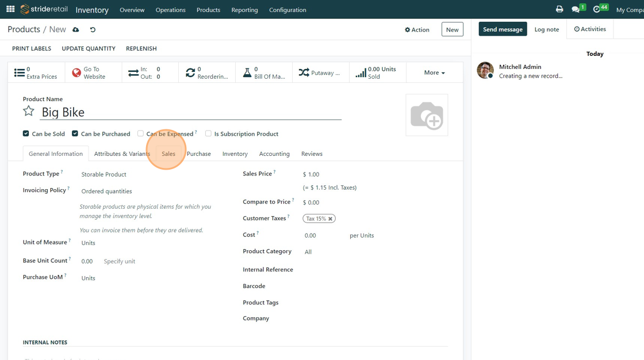644x360 pixels.
Task: Click the Internal Reference field
Action: pyautogui.click(x=375, y=270)
